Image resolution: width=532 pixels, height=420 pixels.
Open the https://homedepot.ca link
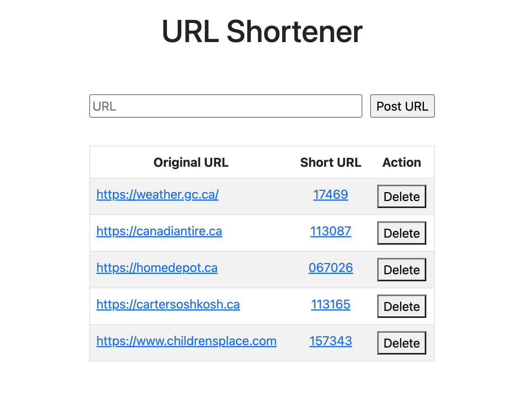point(157,268)
